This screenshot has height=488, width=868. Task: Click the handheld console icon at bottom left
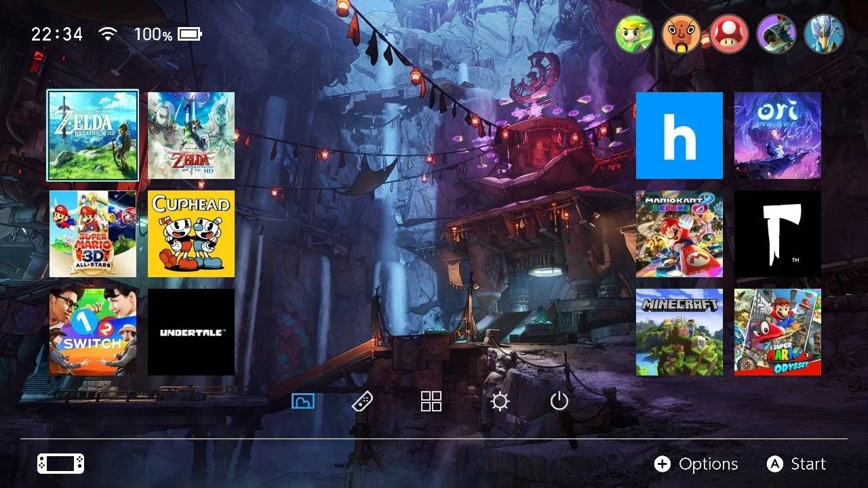(x=61, y=464)
